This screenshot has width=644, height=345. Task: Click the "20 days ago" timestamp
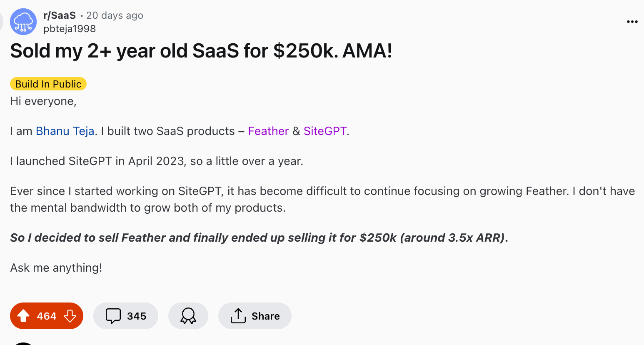pos(115,15)
